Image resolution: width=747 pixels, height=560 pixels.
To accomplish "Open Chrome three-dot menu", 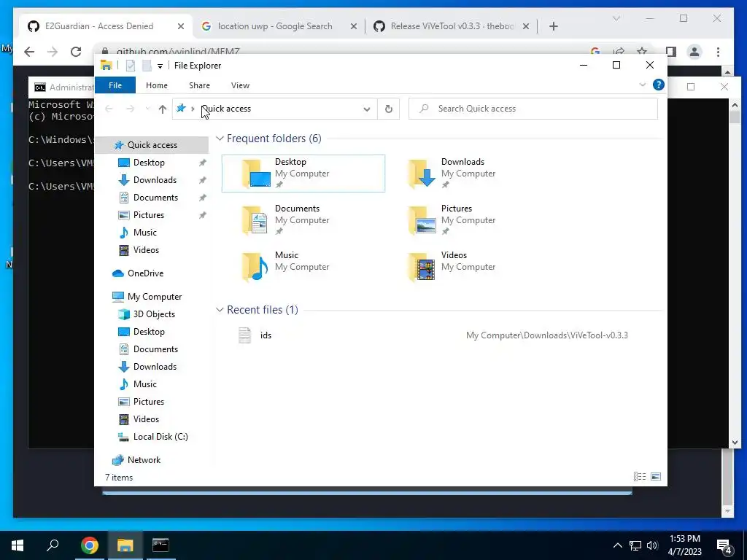I will 718,52.
